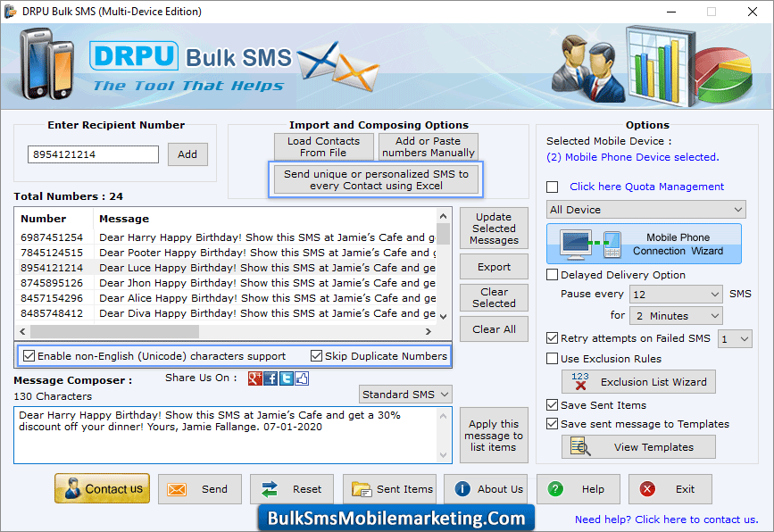Select the row with number 8745895126

click(226, 283)
